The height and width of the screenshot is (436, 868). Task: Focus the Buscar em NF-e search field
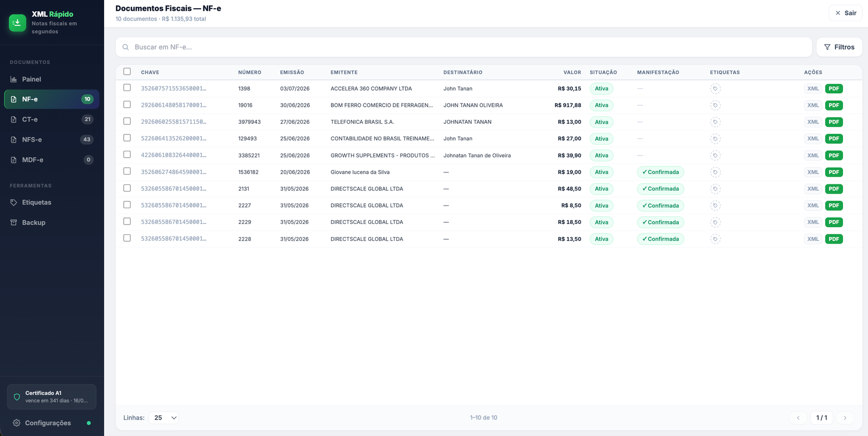(464, 47)
